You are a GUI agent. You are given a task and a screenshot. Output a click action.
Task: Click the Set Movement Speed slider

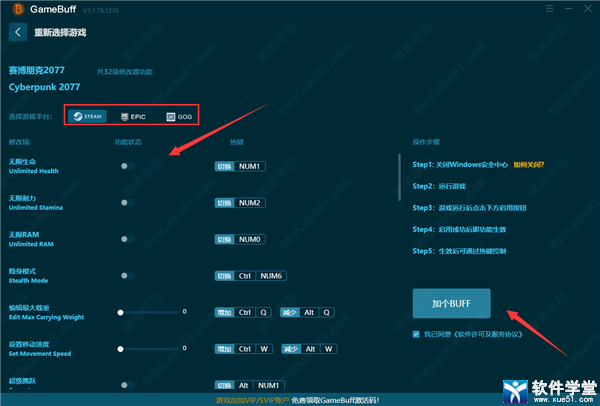point(150,348)
